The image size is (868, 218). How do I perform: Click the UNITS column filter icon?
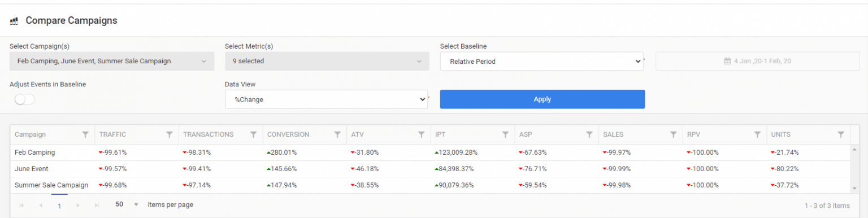[x=841, y=134]
